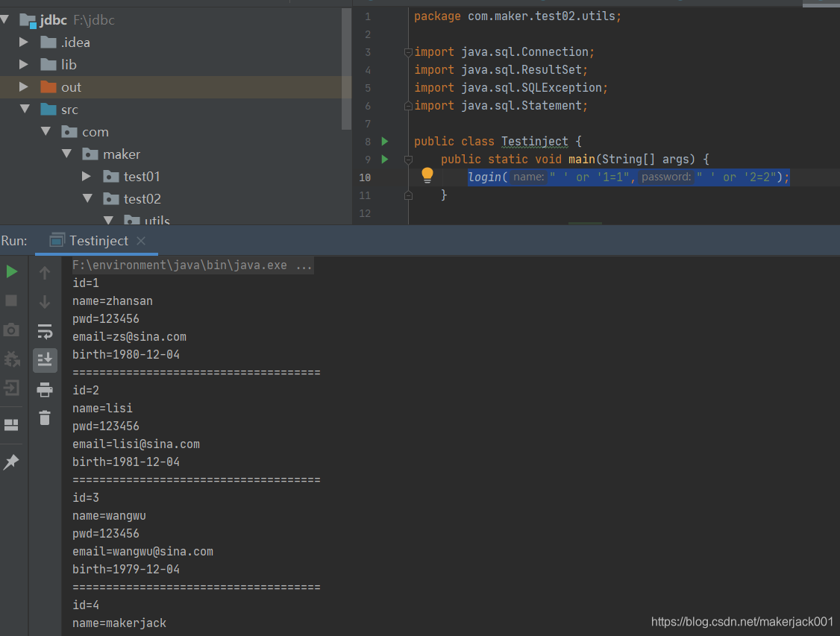Click the run gutter arrow at line 9

coord(385,159)
